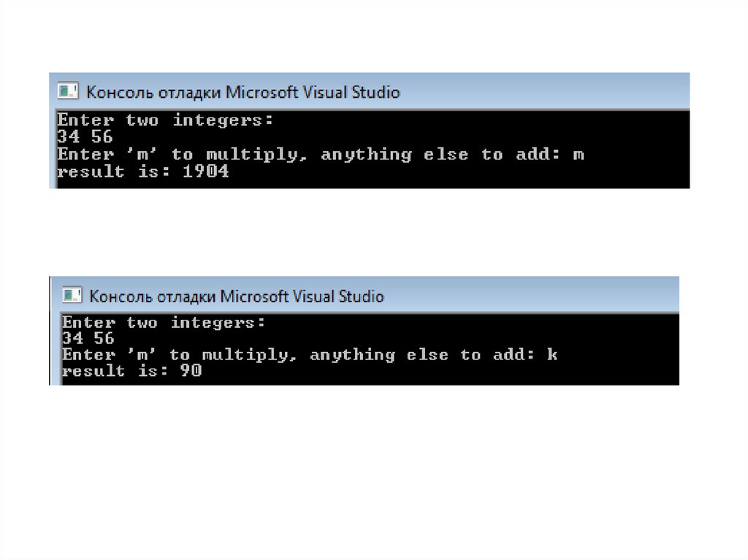Click "Enter two integers:" in the 1904 console
Screen dimensions: 748x560
click(166, 120)
